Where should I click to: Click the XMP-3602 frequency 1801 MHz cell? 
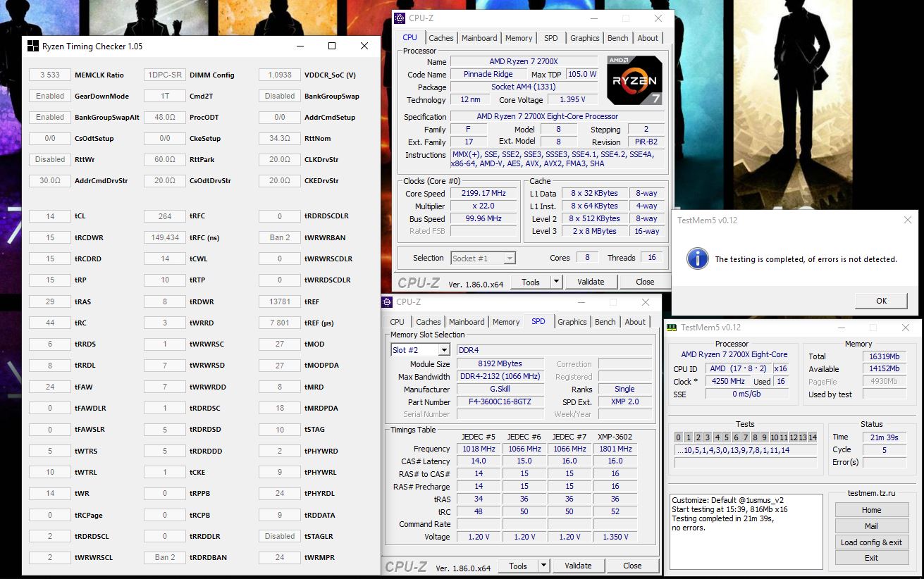(x=615, y=449)
